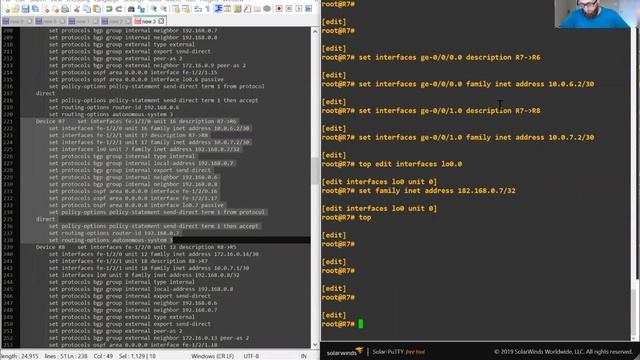640x360 pixels.
Task: Click the Redo arrow icon
Action: pyautogui.click(x=119, y=9)
